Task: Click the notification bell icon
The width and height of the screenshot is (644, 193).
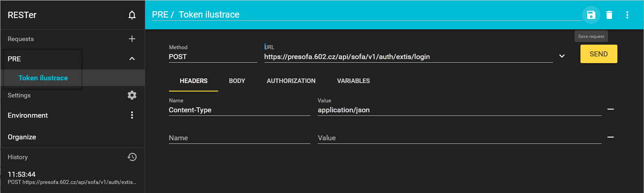Action: point(132,15)
